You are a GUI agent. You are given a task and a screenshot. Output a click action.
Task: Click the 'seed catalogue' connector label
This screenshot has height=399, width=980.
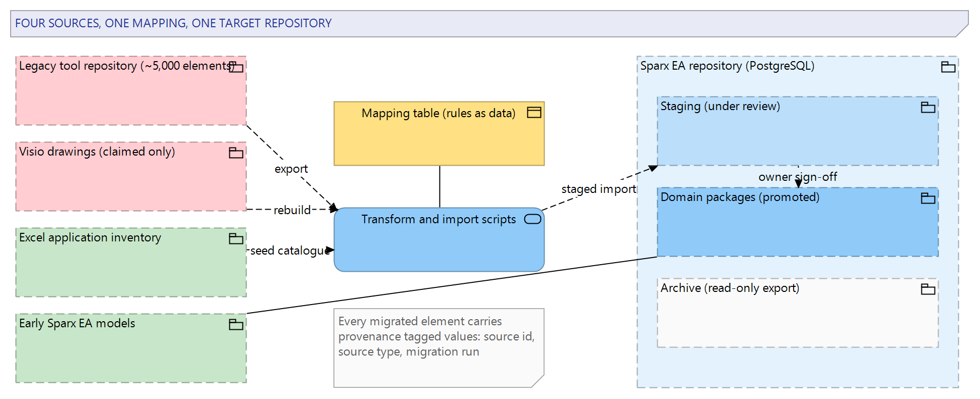290,251
